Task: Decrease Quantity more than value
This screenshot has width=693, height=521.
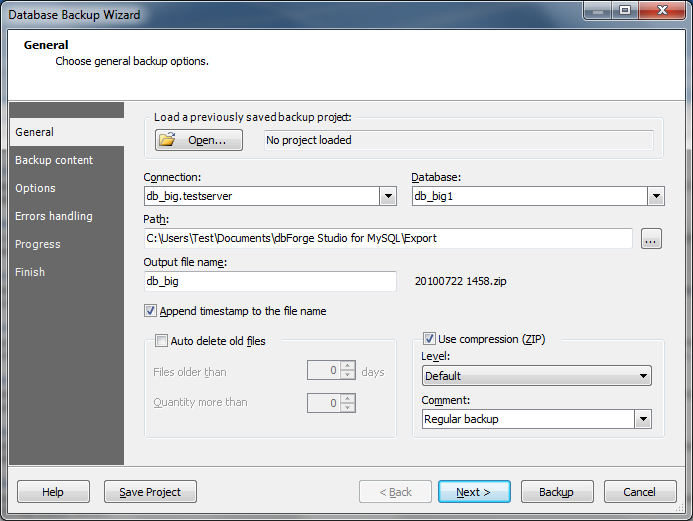Action: 348,407
